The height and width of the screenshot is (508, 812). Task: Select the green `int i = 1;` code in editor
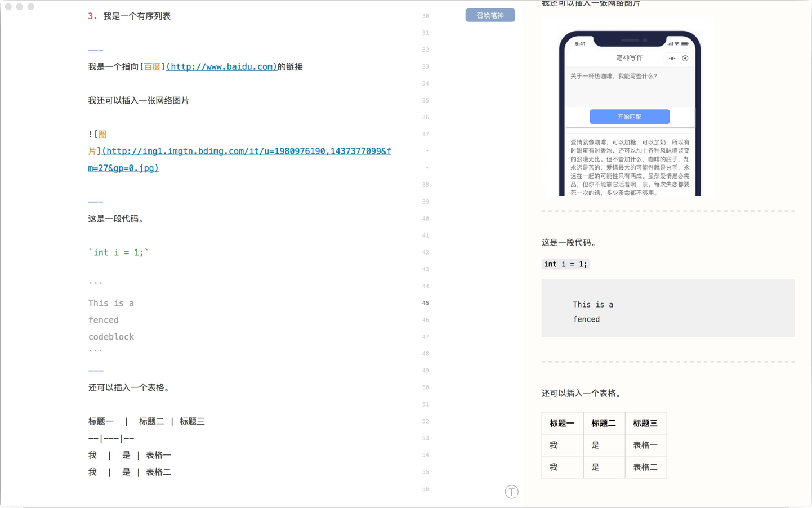pos(118,252)
